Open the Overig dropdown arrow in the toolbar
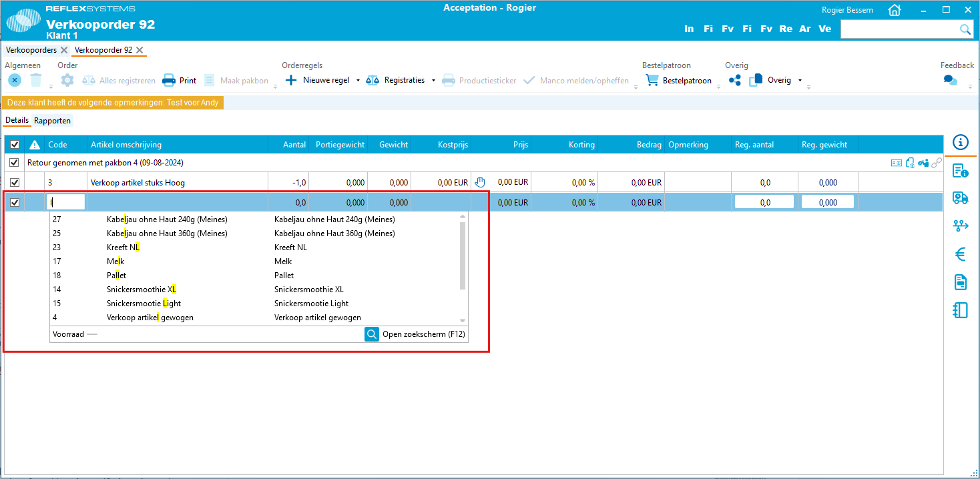 pyautogui.click(x=800, y=81)
